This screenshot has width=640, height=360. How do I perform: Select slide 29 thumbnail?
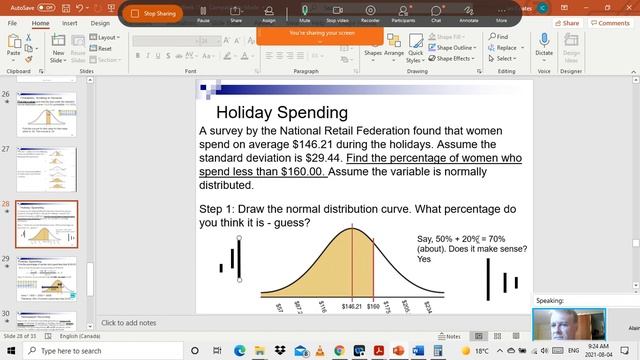pyautogui.click(x=47, y=279)
